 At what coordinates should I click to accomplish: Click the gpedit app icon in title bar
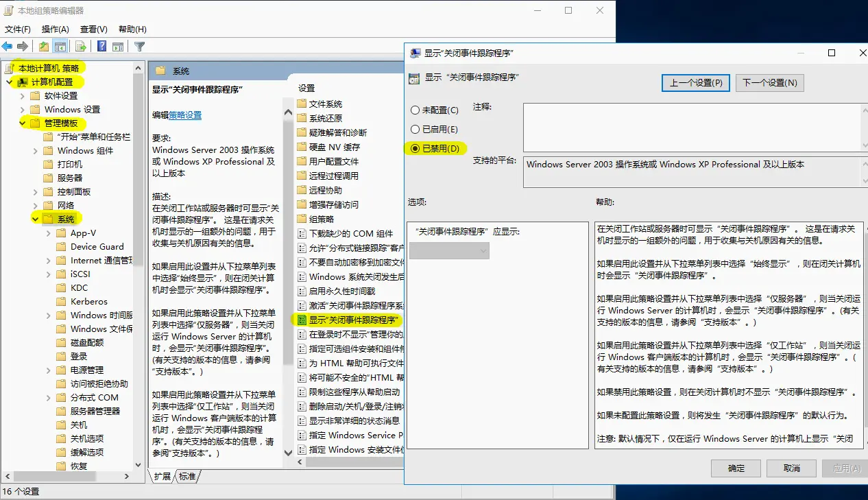click(x=8, y=10)
